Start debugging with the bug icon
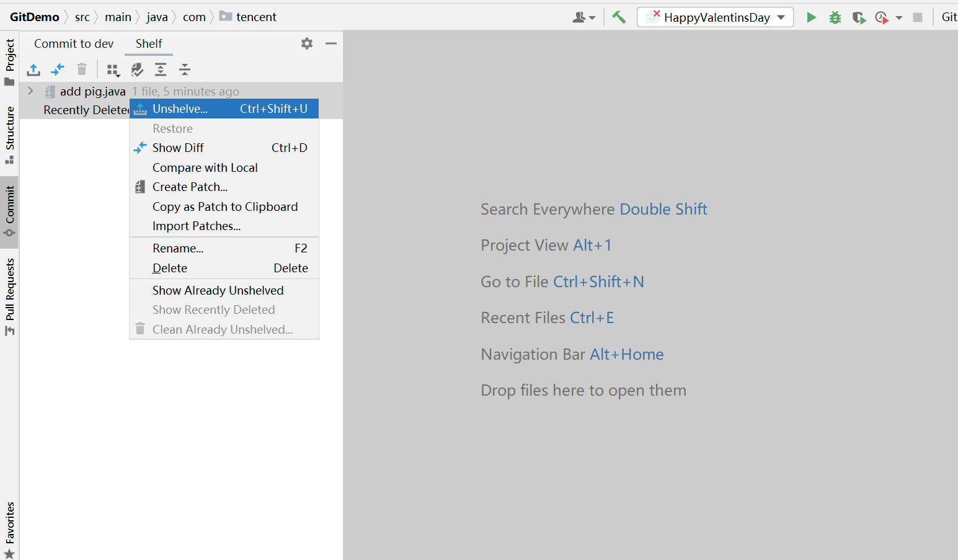Image resolution: width=958 pixels, height=560 pixels. click(x=835, y=17)
